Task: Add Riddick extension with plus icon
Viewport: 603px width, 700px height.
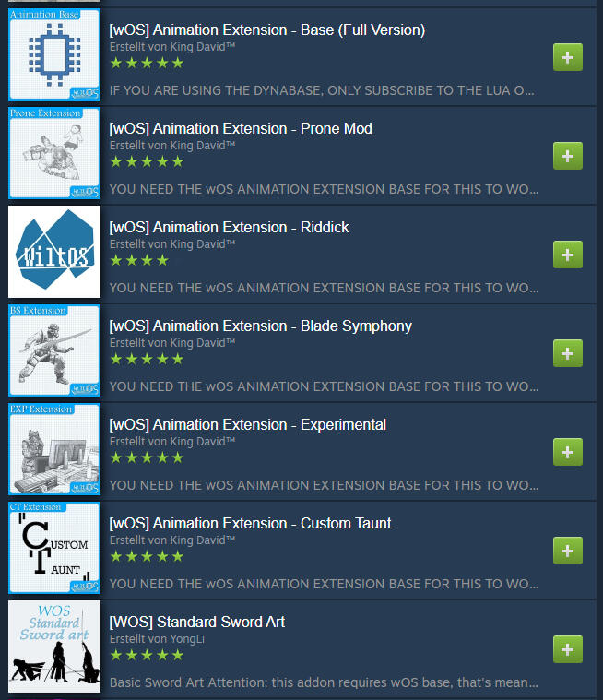Action: (567, 255)
